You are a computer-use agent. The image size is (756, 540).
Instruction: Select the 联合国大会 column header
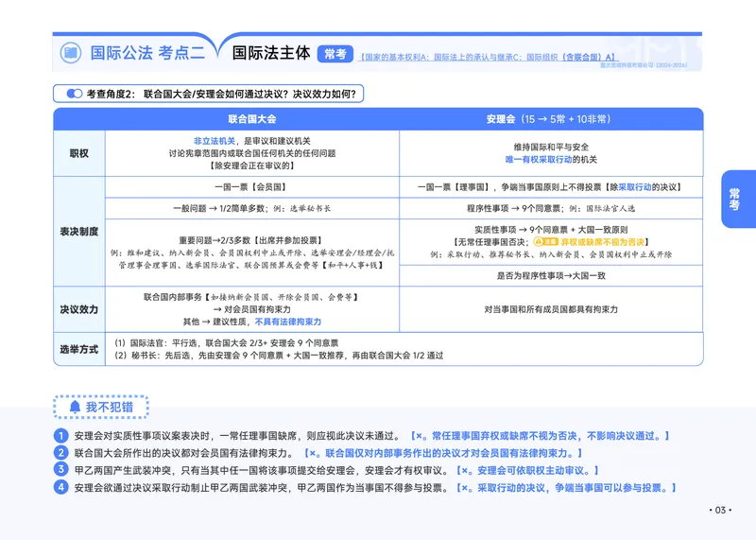252,119
